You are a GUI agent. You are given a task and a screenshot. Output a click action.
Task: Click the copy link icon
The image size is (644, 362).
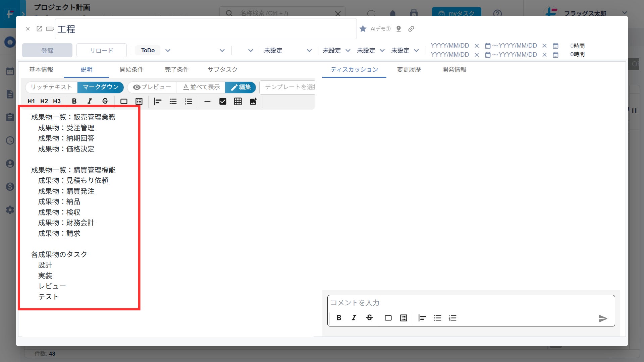click(x=411, y=29)
